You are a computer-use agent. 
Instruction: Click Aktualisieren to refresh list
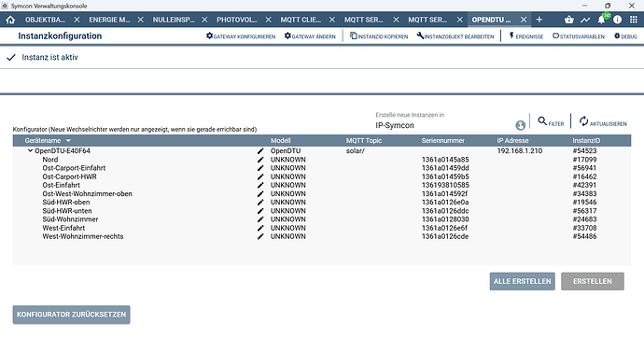click(603, 121)
